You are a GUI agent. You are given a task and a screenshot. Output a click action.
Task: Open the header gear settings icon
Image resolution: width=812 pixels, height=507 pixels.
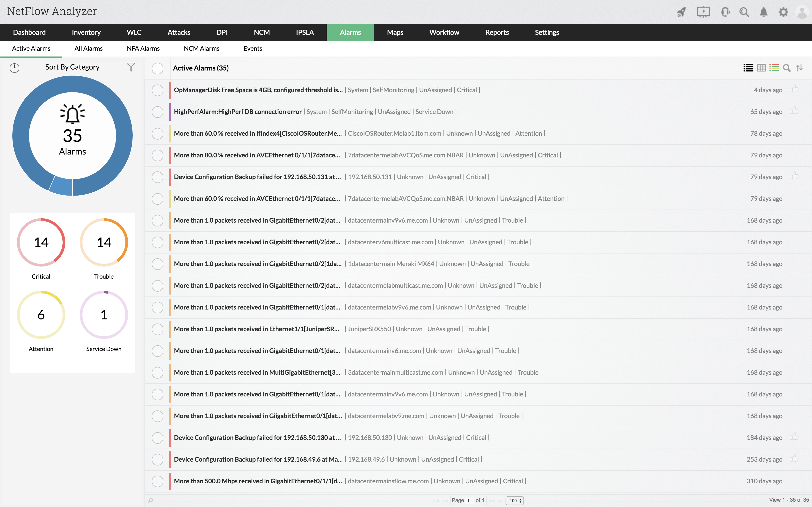[783, 12]
